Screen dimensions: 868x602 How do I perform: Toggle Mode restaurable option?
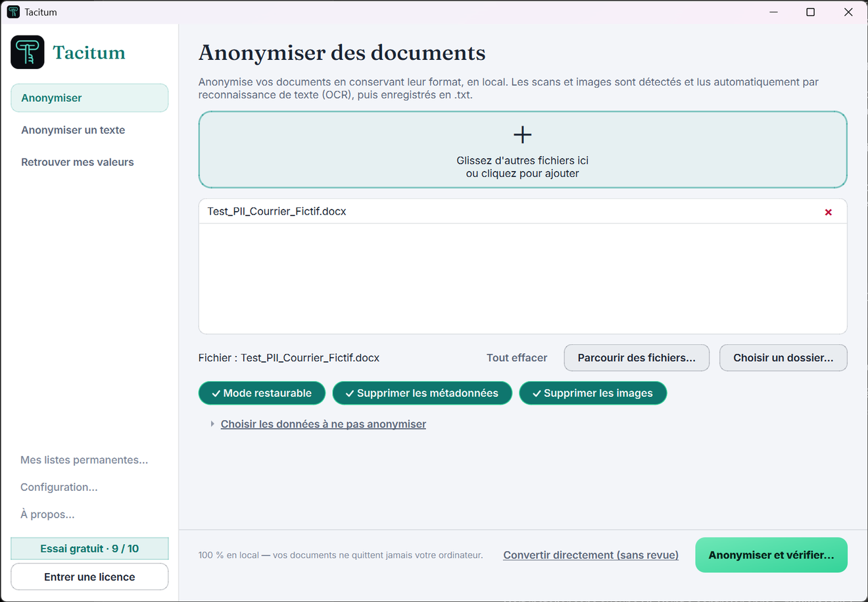click(262, 393)
